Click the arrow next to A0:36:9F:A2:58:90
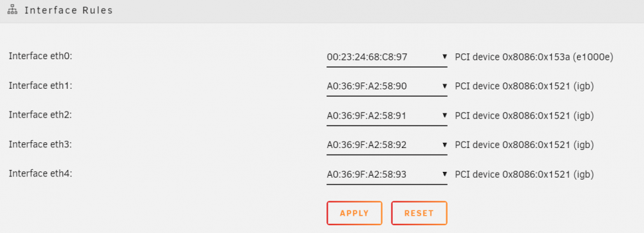Viewport: 644px width, 233px height. click(x=444, y=86)
